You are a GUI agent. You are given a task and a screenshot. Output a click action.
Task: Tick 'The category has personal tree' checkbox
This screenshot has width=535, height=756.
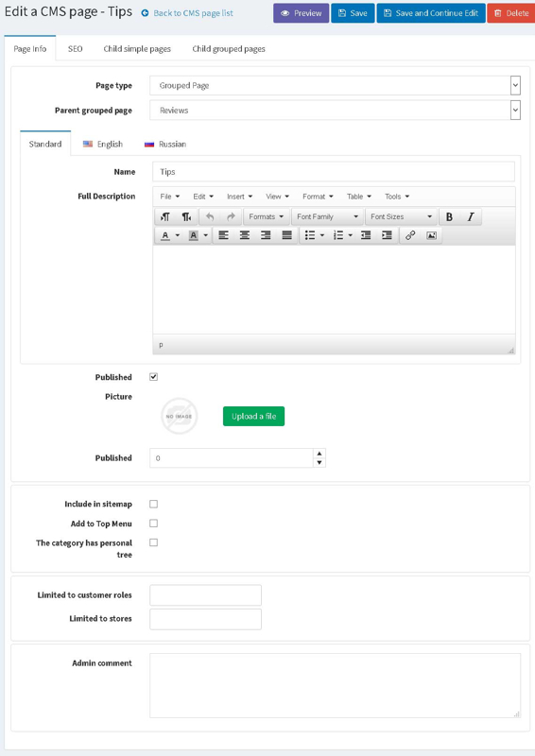153,542
